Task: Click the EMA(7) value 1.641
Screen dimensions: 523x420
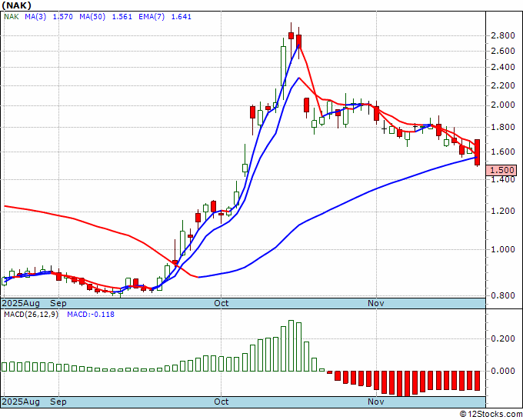Action: [x=182, y=17]
